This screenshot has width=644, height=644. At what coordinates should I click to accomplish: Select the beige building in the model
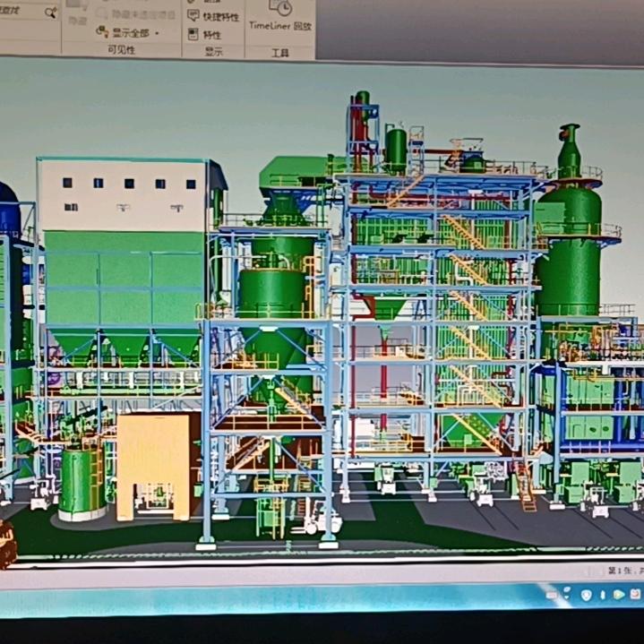coord(153,464)
